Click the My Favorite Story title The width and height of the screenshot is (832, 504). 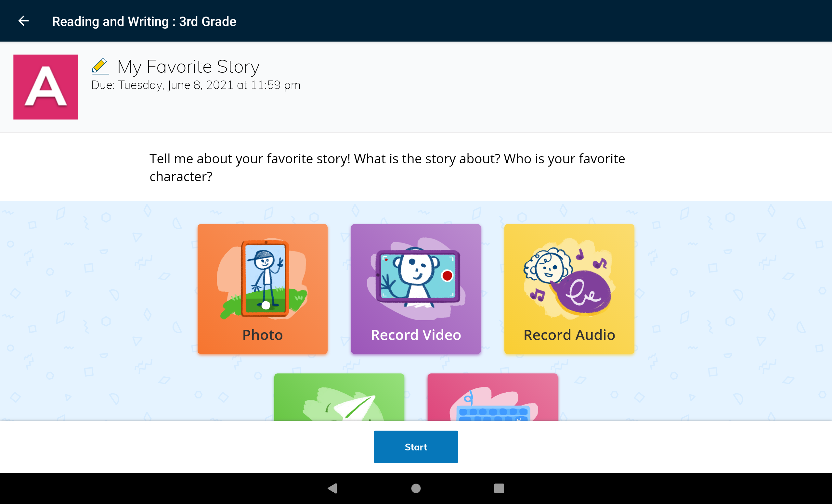click(x=188, y=67)
